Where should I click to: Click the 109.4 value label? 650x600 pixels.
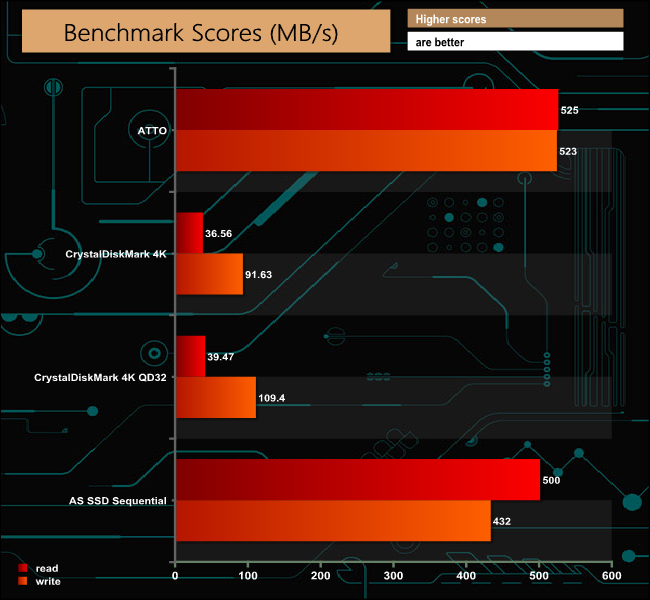272,398
